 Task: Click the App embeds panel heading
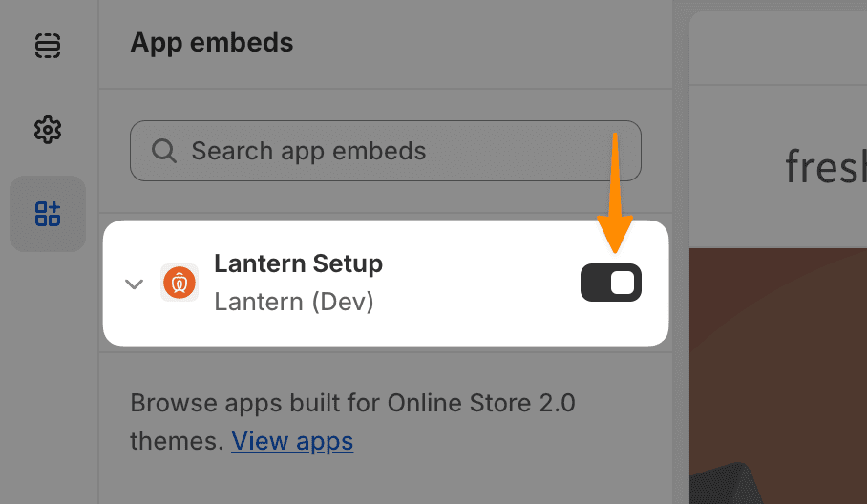[212, 43]
